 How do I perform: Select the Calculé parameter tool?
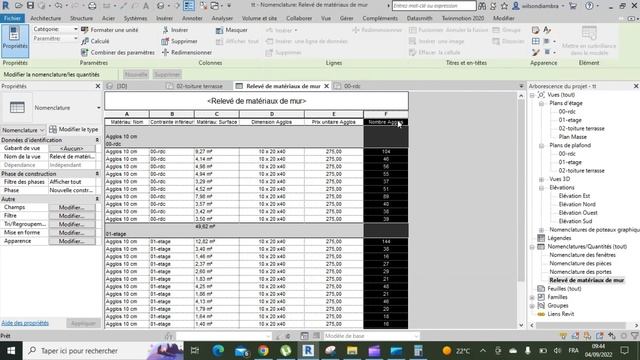pos(95,41)
